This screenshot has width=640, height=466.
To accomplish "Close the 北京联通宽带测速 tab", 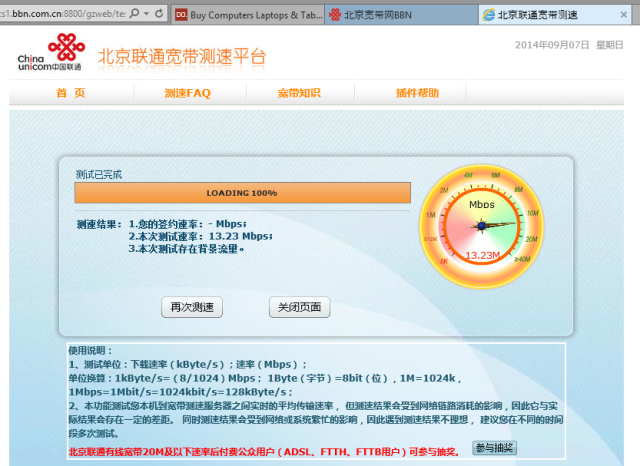I will [x=624, y=15].
